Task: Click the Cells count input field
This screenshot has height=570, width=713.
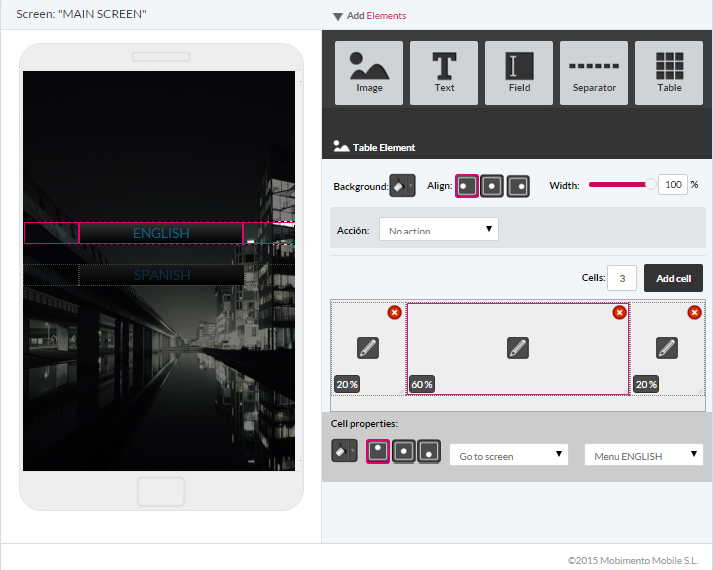Action: [622, 278]
